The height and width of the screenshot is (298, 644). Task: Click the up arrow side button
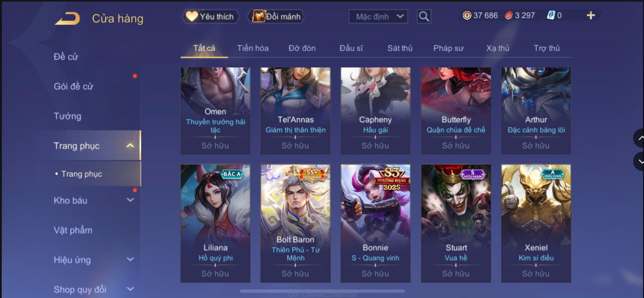[640, 138]
